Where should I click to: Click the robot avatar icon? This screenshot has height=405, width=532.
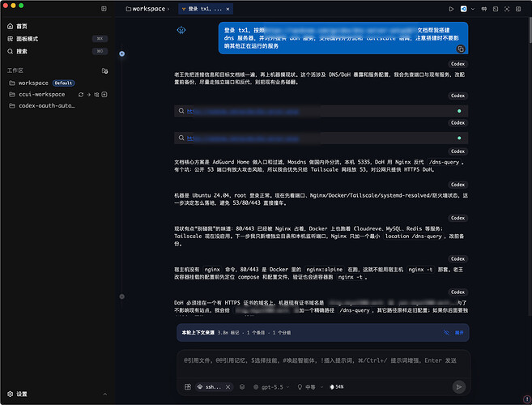[x=181, y=30]
